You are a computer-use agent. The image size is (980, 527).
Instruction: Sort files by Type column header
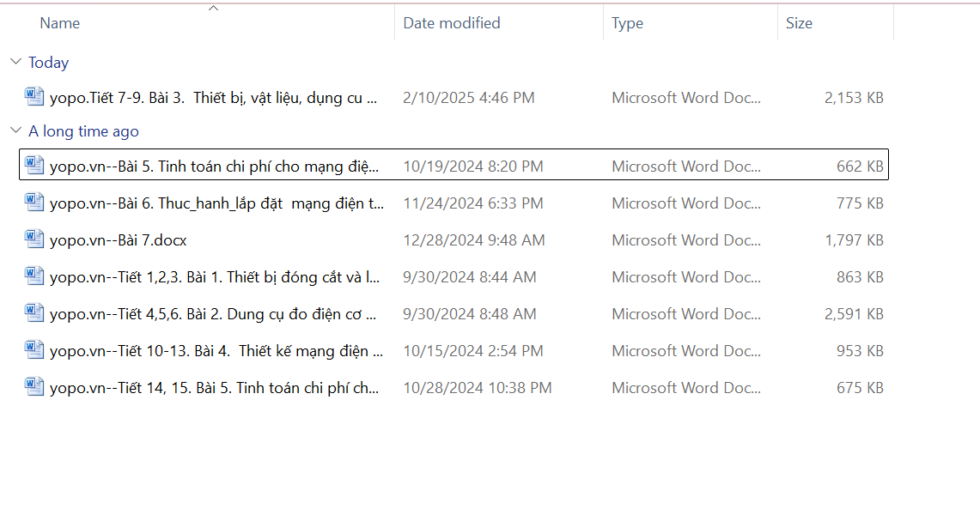[627, 23]
